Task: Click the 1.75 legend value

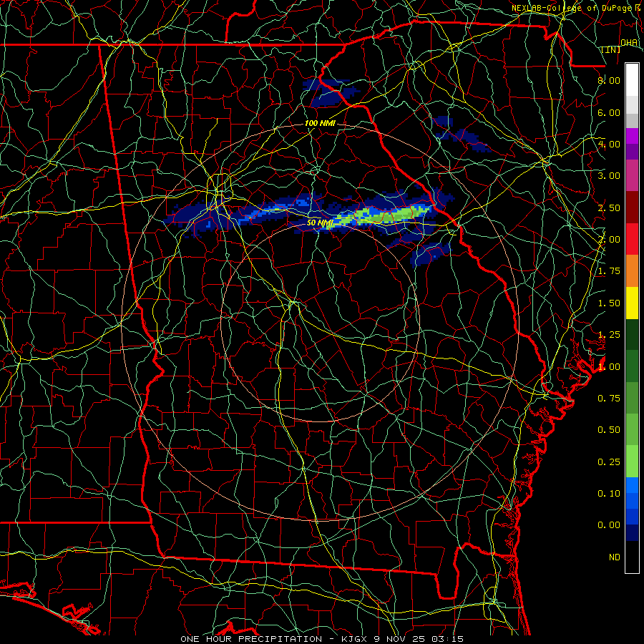Action: point(609,271)
